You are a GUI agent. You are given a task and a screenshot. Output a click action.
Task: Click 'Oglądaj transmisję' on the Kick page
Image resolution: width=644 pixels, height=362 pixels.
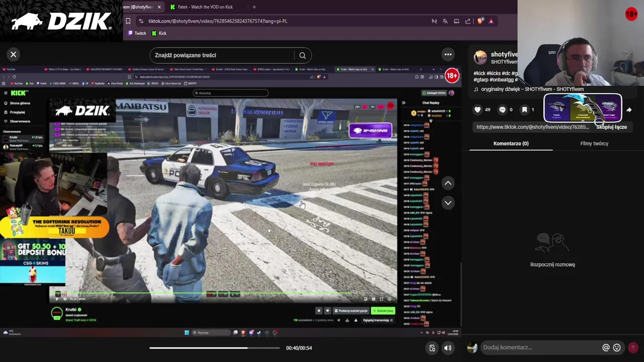click(378, 320)
